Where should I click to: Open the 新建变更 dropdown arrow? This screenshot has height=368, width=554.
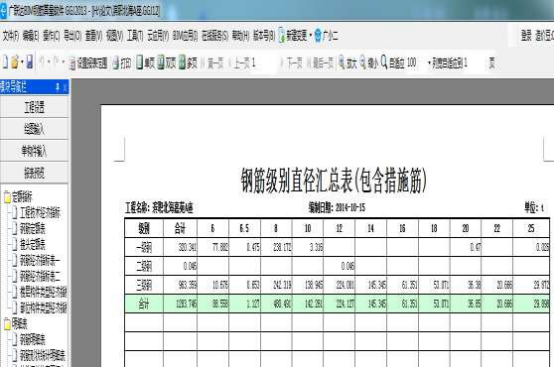click(311, 36)
